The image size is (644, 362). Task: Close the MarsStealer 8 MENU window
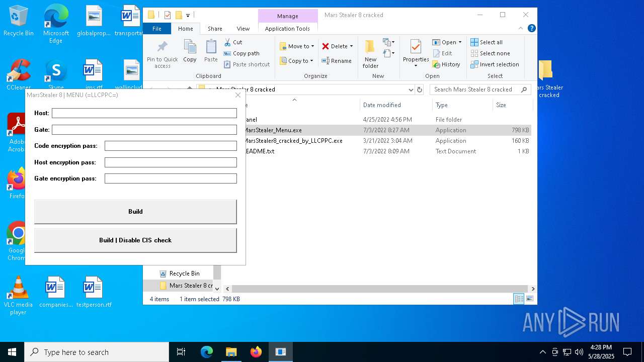tap(238, 95)
